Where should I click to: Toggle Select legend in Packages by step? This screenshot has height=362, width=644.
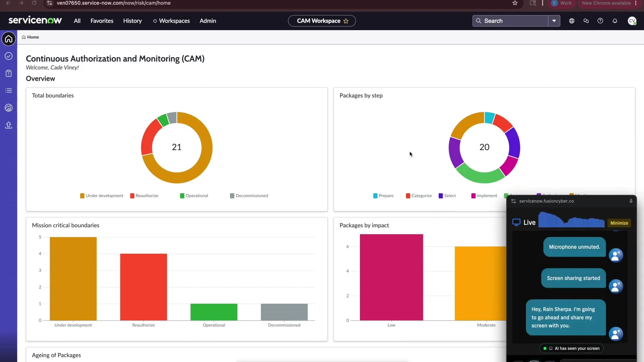coord(447,196)
